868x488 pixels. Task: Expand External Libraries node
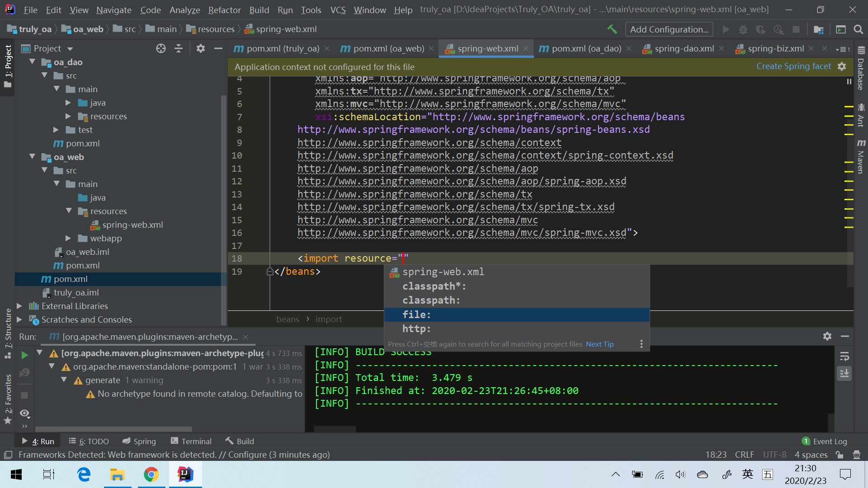[19, 306]
